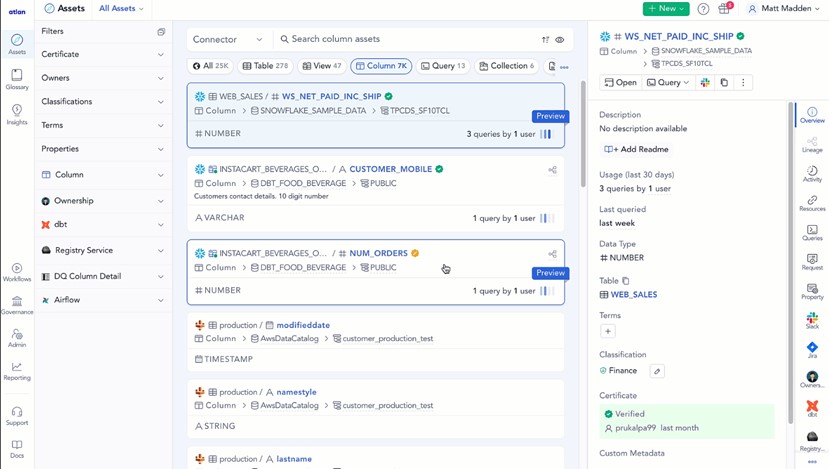
Task: Expand the Registry Service filter
Action: tap(103, 251)
